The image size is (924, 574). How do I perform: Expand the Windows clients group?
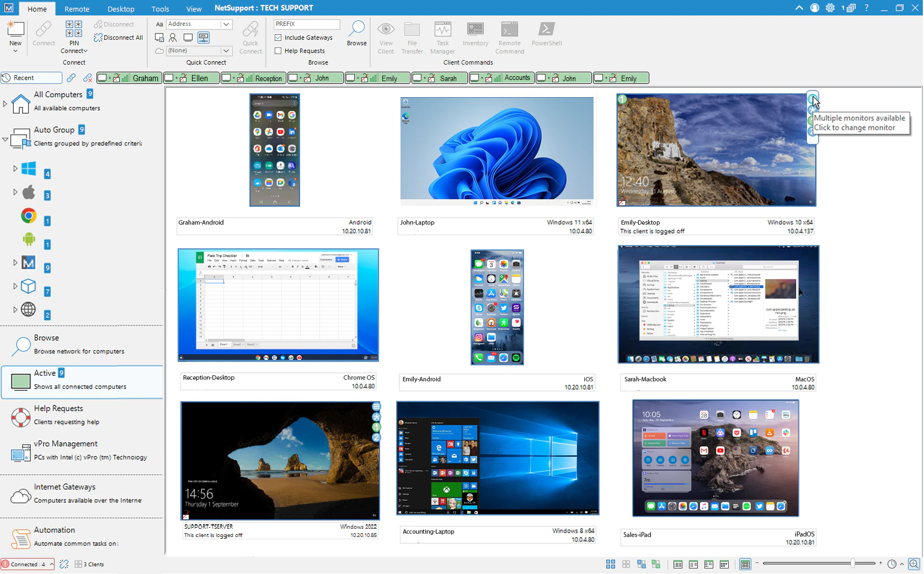coord(14,168)
